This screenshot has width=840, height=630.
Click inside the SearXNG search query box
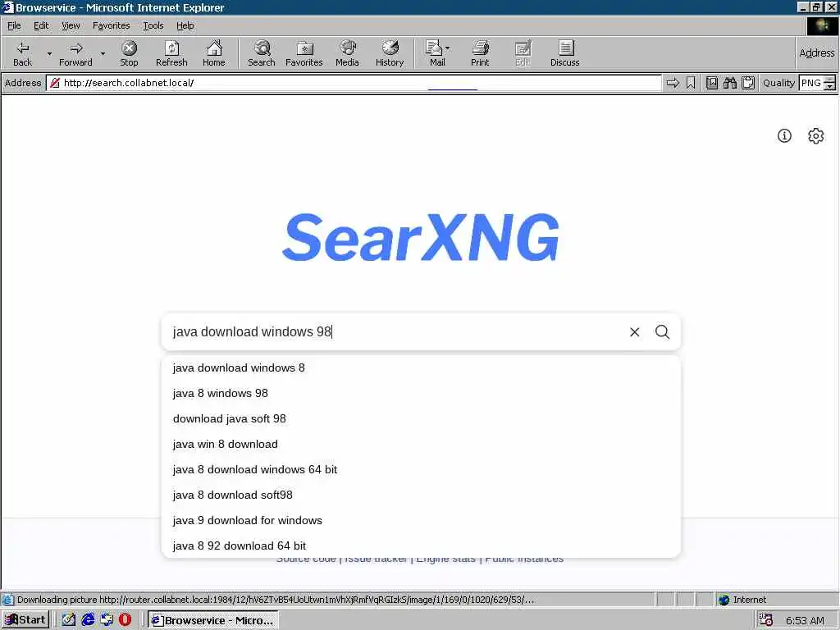coord(394,331)
